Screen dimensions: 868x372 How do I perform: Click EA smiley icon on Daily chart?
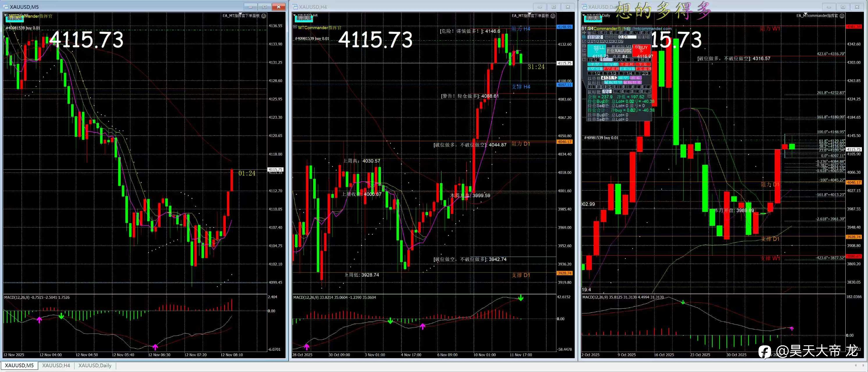pos(842,16)
